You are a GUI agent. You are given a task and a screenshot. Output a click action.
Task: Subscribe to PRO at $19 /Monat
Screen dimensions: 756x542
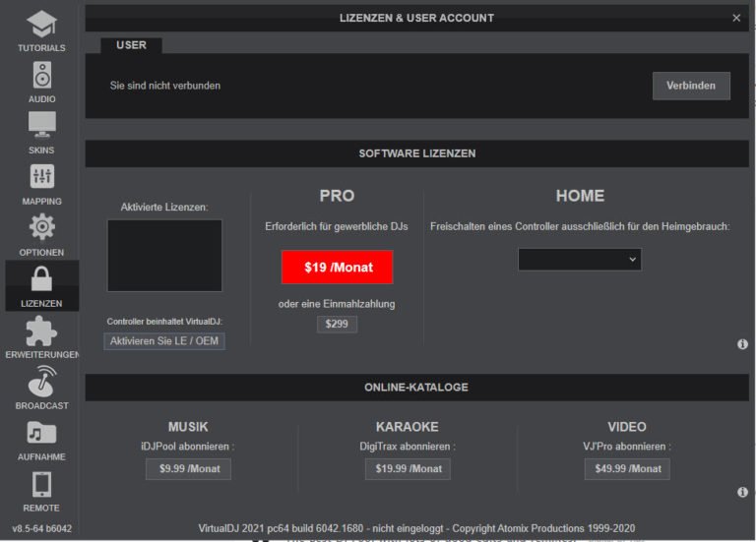click(337, 267)
